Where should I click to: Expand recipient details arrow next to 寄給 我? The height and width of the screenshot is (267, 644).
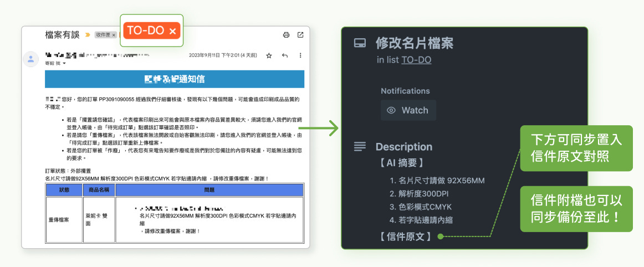point(64,64)
